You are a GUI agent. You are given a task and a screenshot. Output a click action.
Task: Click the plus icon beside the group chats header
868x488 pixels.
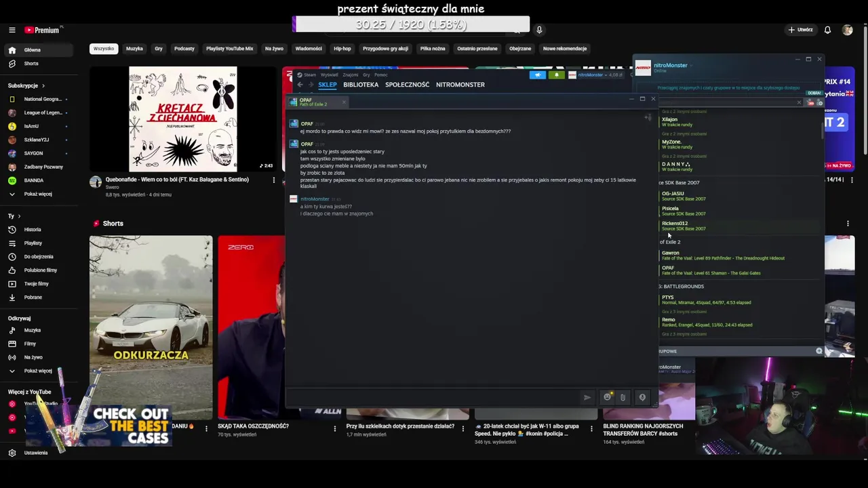819,351
